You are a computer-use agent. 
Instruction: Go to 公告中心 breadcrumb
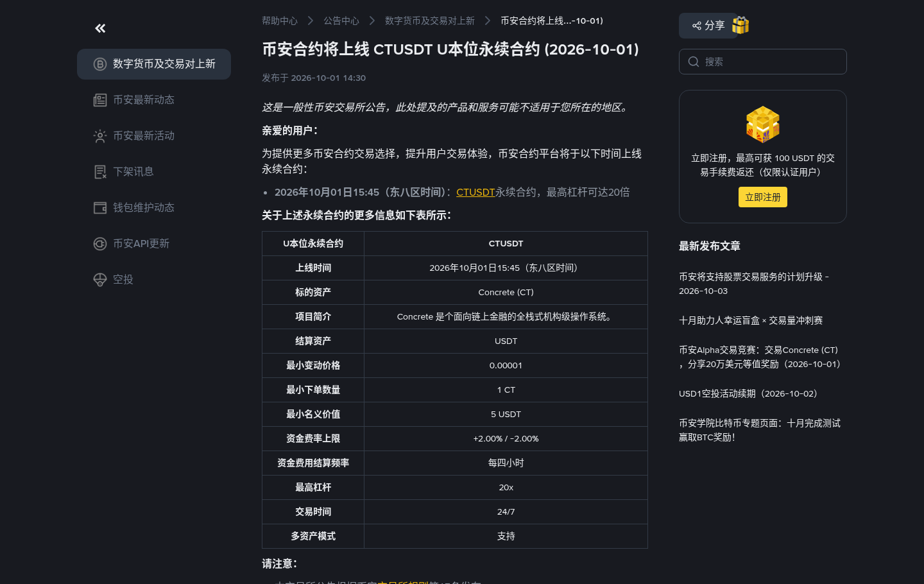(x=341, y=21)
